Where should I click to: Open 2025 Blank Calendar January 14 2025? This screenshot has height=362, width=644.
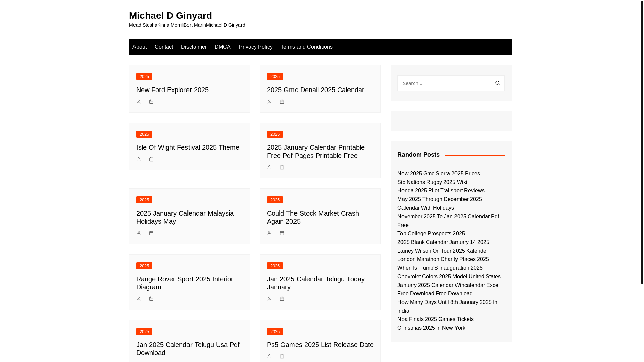click(443, 242)
